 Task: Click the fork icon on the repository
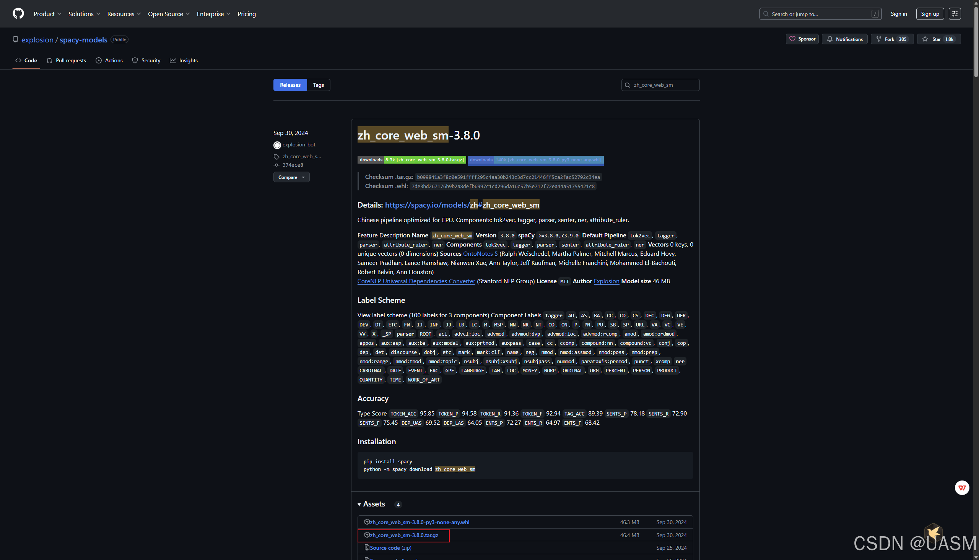click(x=879, y=39)
